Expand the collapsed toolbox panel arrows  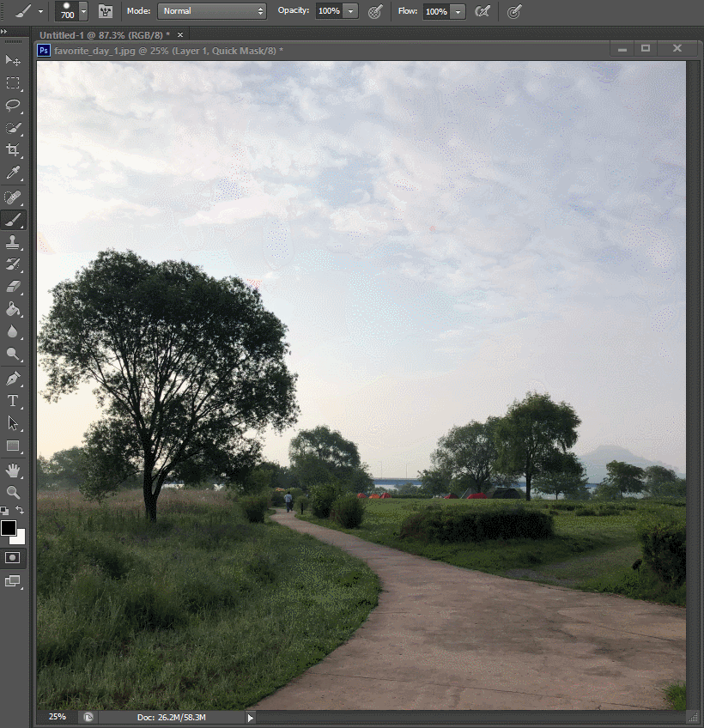(x=3, y=31)
